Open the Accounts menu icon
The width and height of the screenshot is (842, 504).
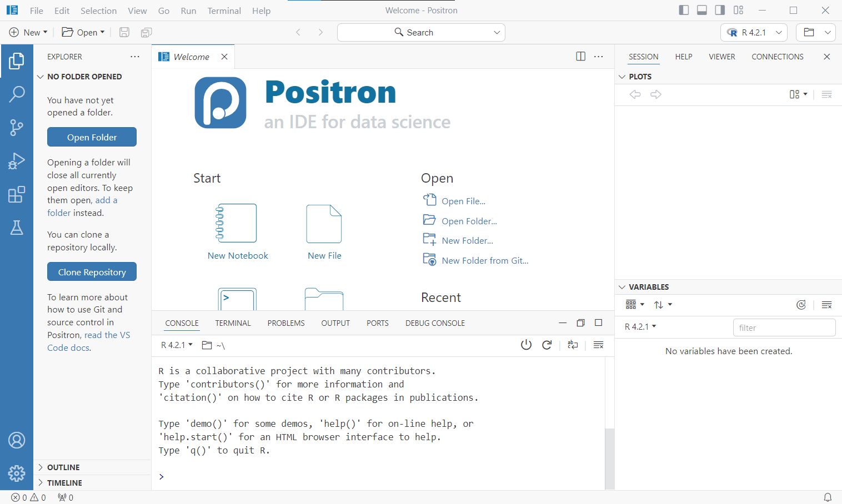tap(17, 440)
